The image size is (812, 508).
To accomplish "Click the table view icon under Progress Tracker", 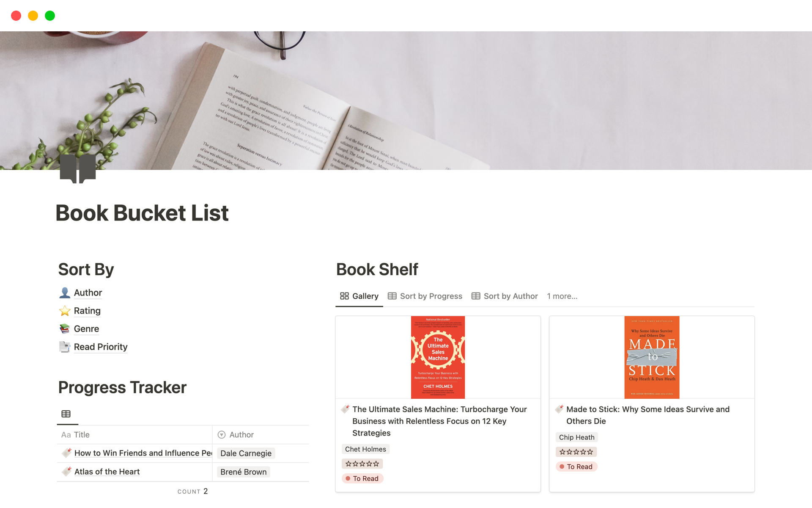I will (66, 414).
